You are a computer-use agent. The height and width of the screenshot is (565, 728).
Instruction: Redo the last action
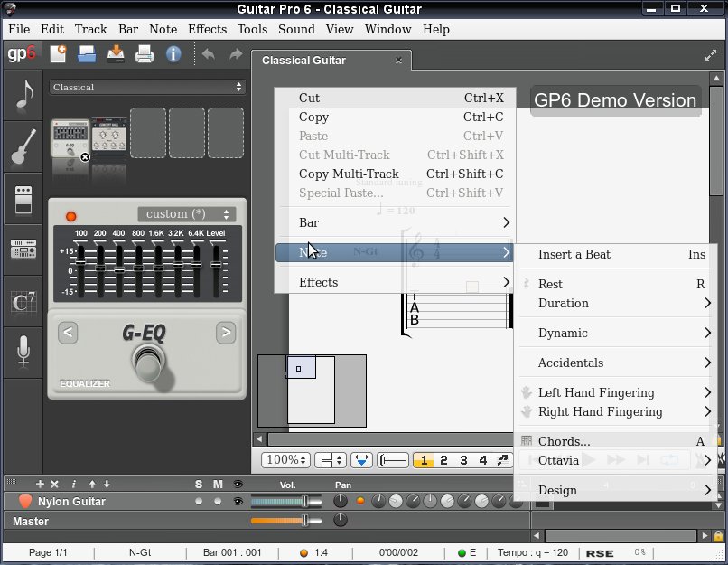236,54
